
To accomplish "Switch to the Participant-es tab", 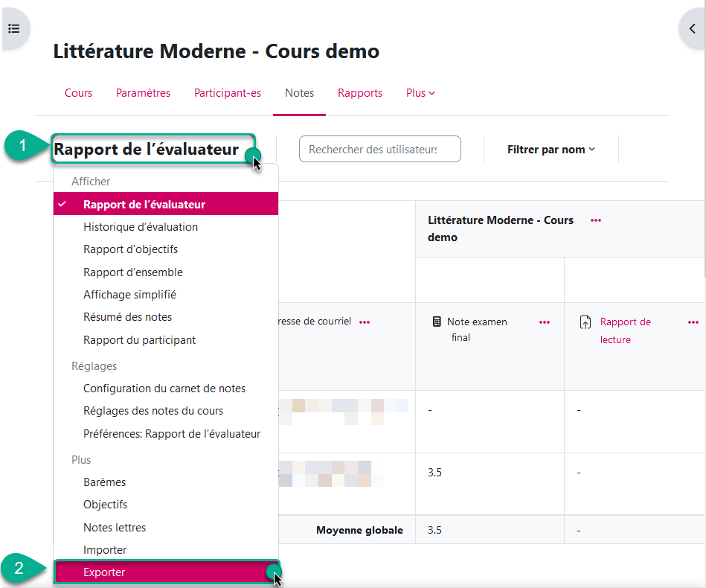I will tap(228, 93).
